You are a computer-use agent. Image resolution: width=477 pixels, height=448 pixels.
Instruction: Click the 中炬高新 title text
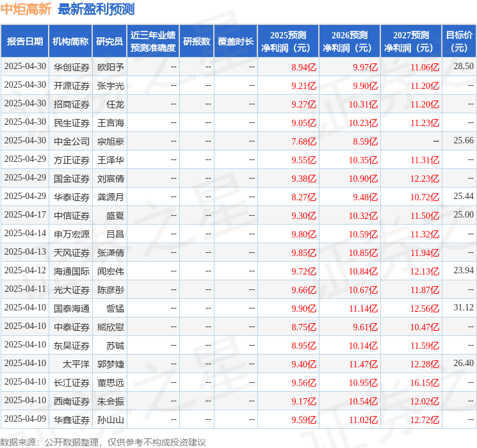26,9
